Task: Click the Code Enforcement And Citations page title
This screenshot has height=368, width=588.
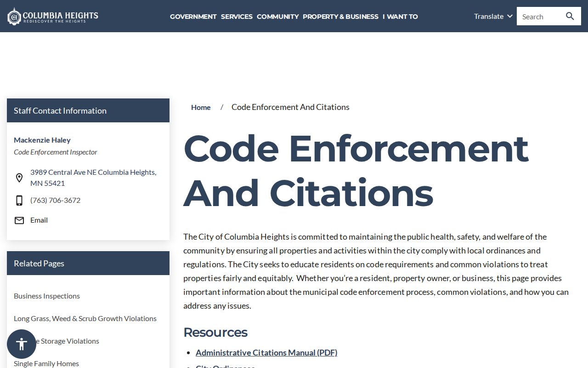Action: coord(356,171)
